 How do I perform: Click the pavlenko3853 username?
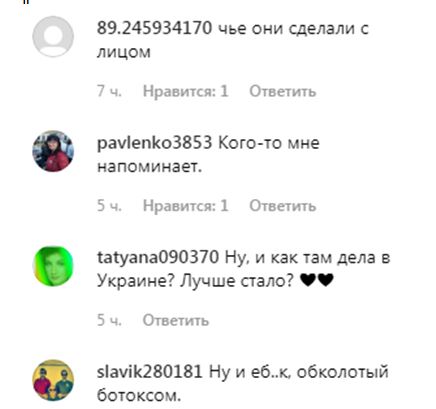tap(154, 143)
